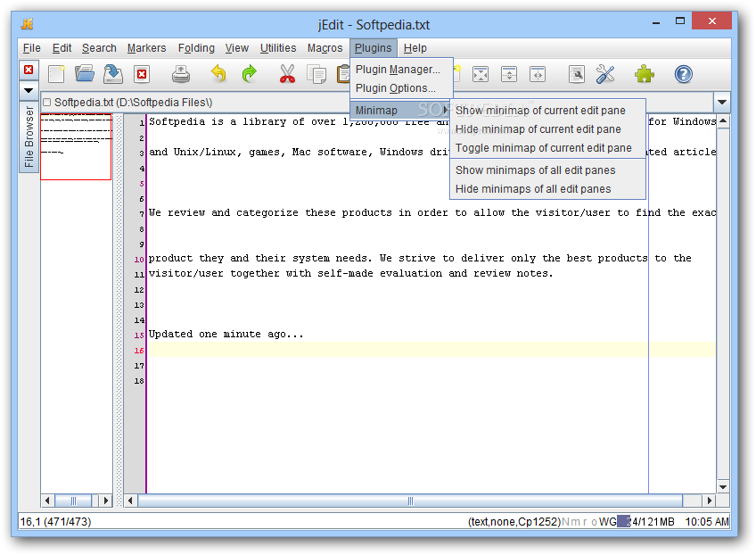Viewport: 756px width, 555px height.
Task: Click the Save buffer toolbar icon
Action: click(113, 74)
